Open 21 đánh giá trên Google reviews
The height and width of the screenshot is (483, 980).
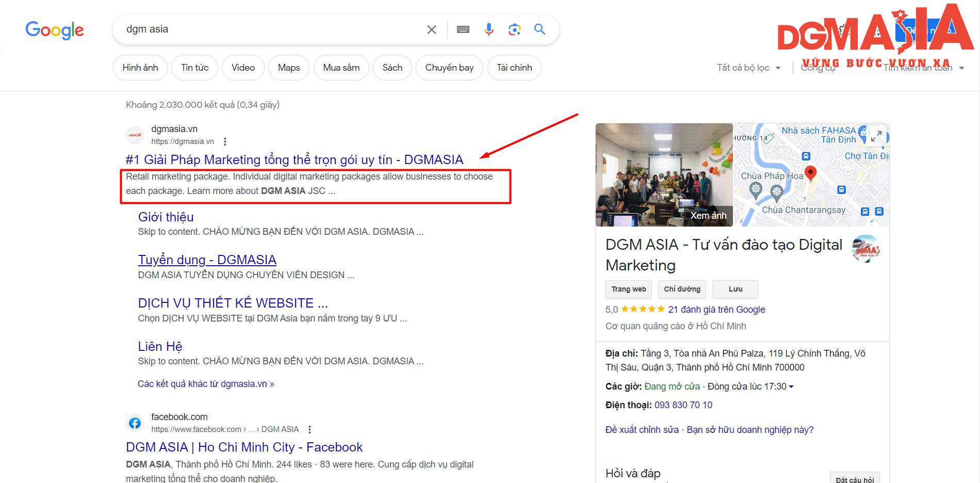tap(716, 310)
